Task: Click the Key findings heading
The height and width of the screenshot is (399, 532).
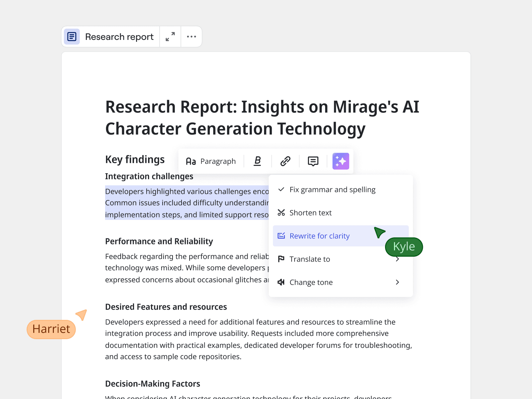Action: click(135, 160)
